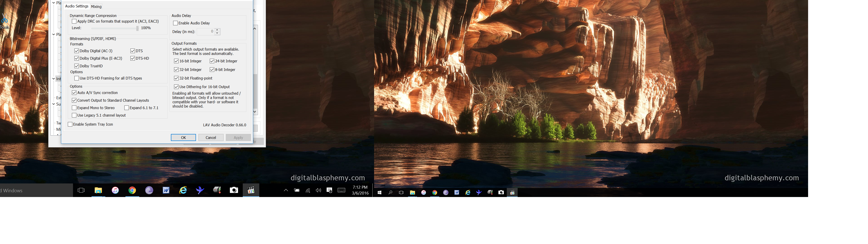Open Action Center notification icon

point(330,190)
